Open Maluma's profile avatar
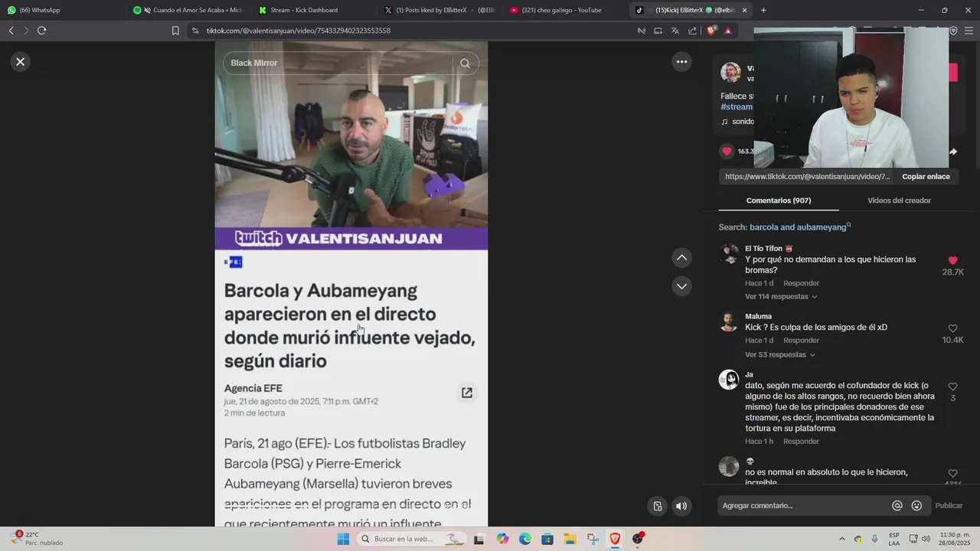The image size is (980, 551). point(729,321)
